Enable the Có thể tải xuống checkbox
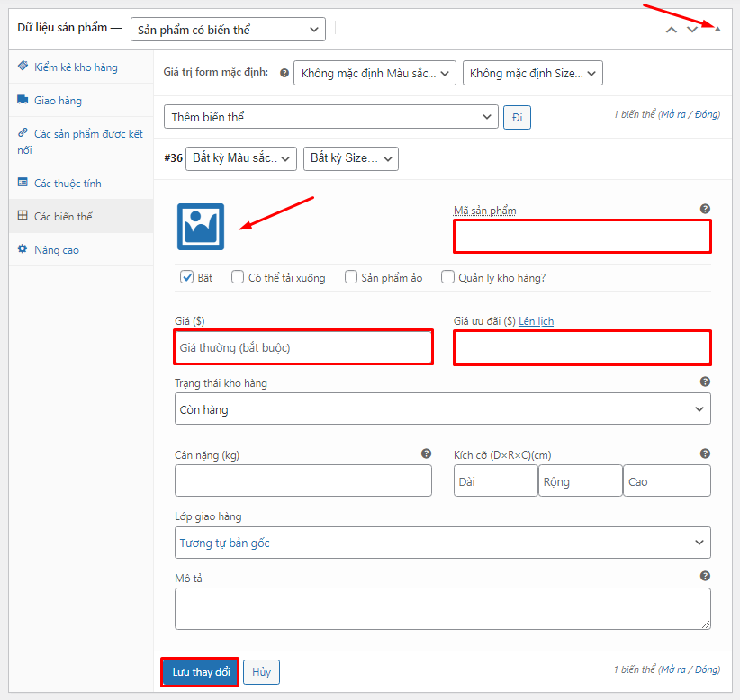740x700 pixels. click(237, 277)
